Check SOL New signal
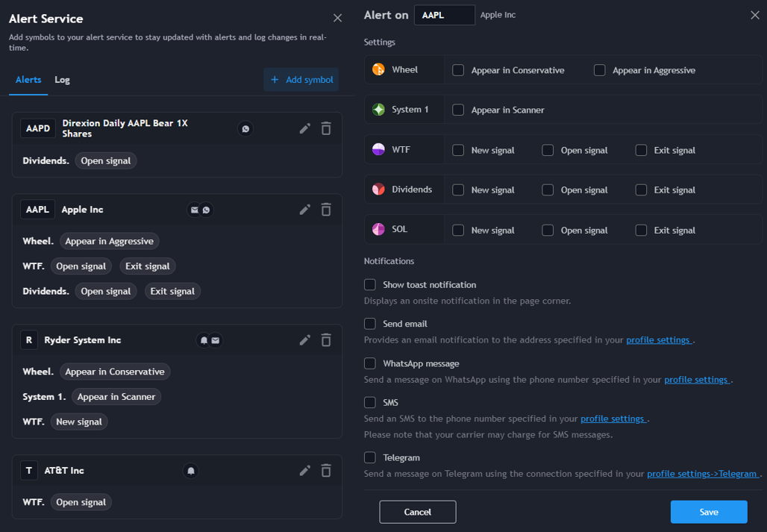 458,230
